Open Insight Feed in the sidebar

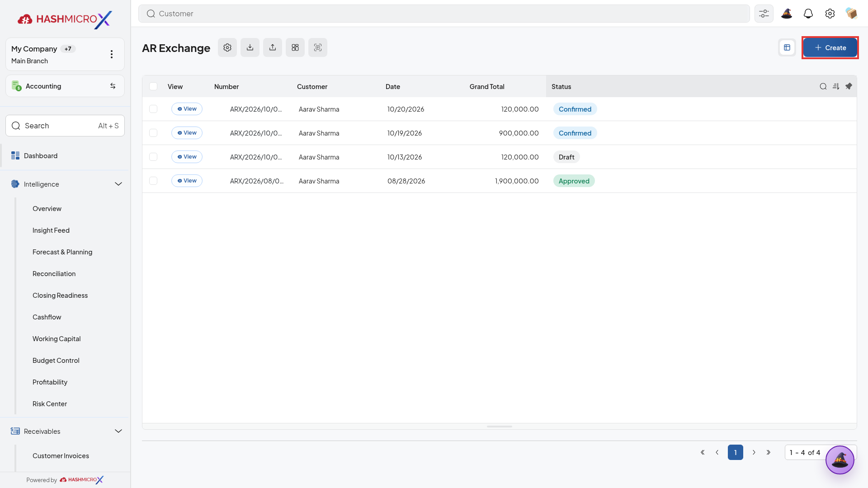point(51,230)
